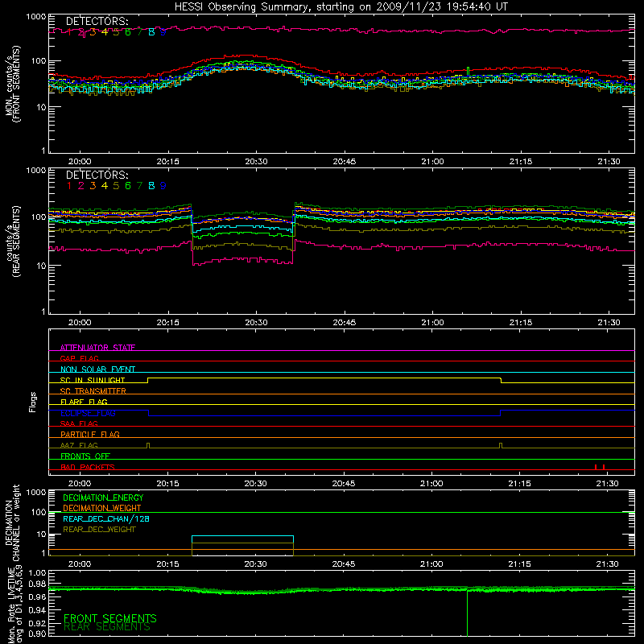Viewport: 644px width, 644px height.
Task: Click the NON SOLAR EVENT flag label
Action: [x=97, y=369]
